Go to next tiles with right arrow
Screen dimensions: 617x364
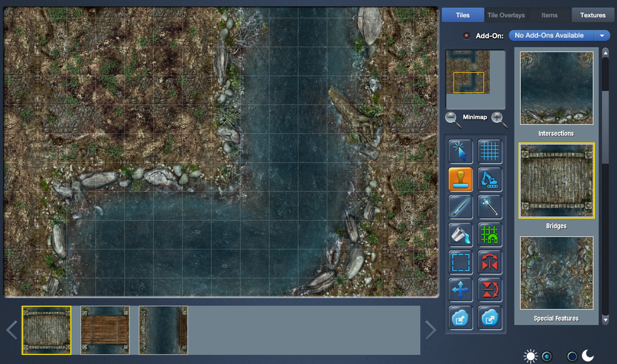coord(430,330)
